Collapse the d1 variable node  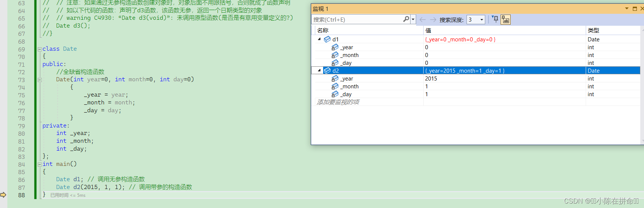[x=319, y=39]
